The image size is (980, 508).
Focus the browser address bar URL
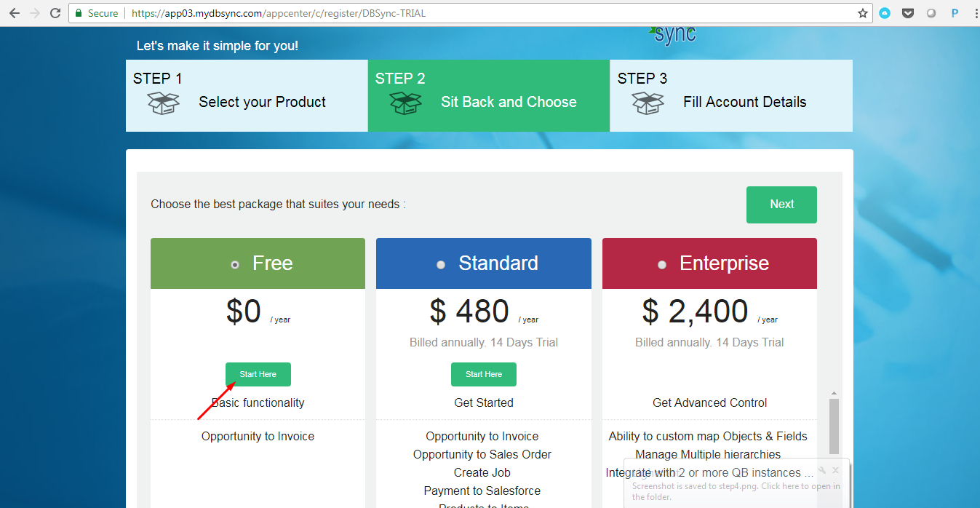pyautogui.click(x=466, y=13)
